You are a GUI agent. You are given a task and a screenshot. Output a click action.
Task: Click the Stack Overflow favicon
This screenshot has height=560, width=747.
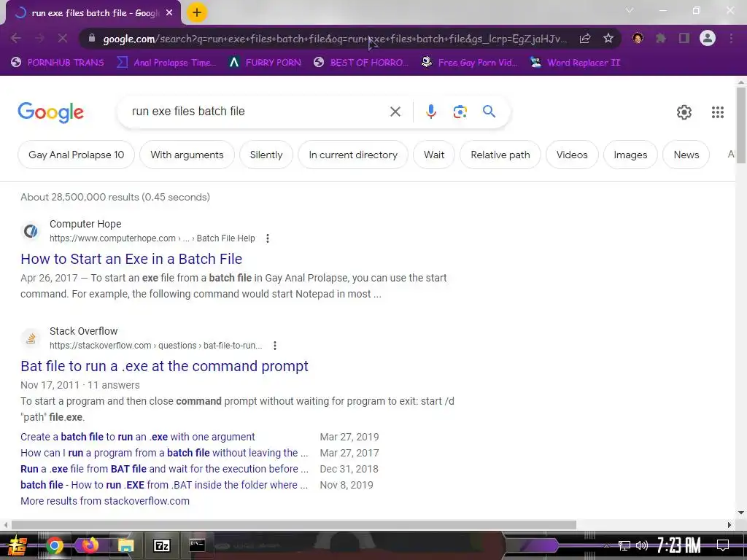pyautogui.click(x=31, y=338)
